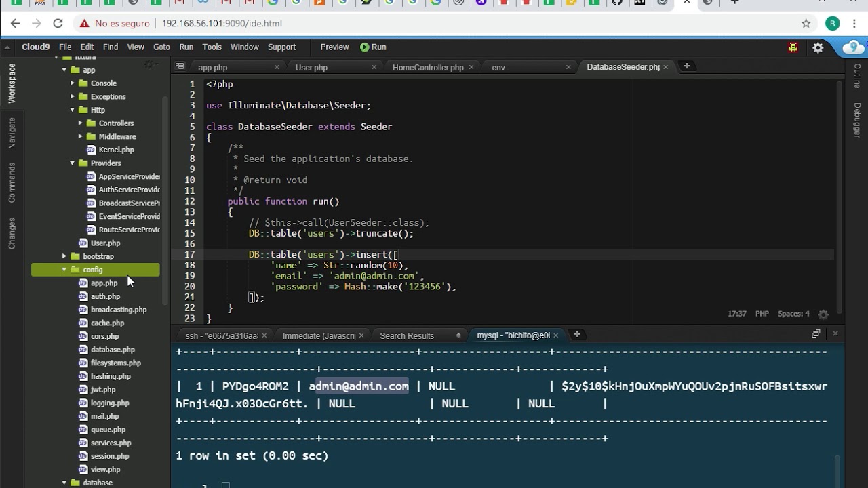This screenshot has width=868, height=488.
Task: Close the User.php editor tab
Action: click(374, 67)
